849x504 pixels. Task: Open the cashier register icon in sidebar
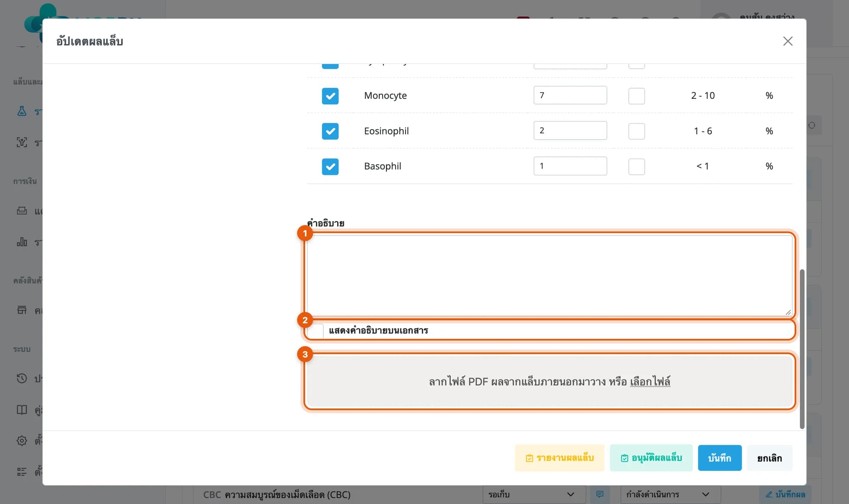tap(22, 211)
